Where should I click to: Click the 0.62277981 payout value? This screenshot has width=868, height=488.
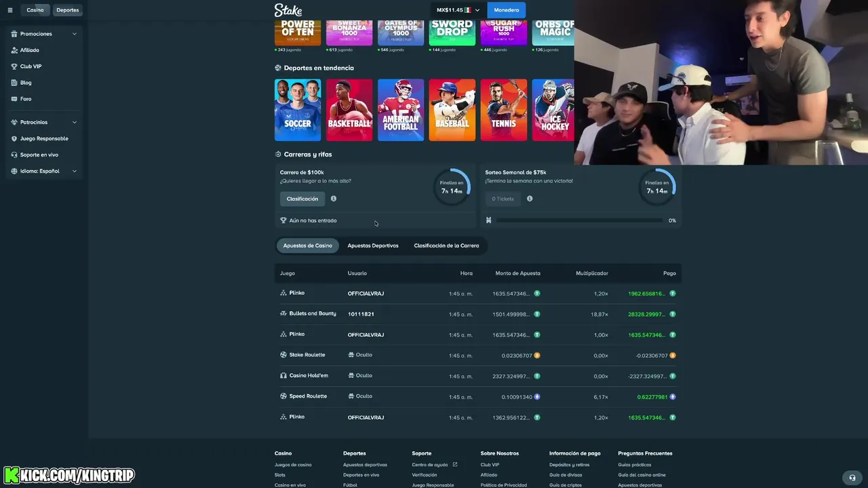652,397
